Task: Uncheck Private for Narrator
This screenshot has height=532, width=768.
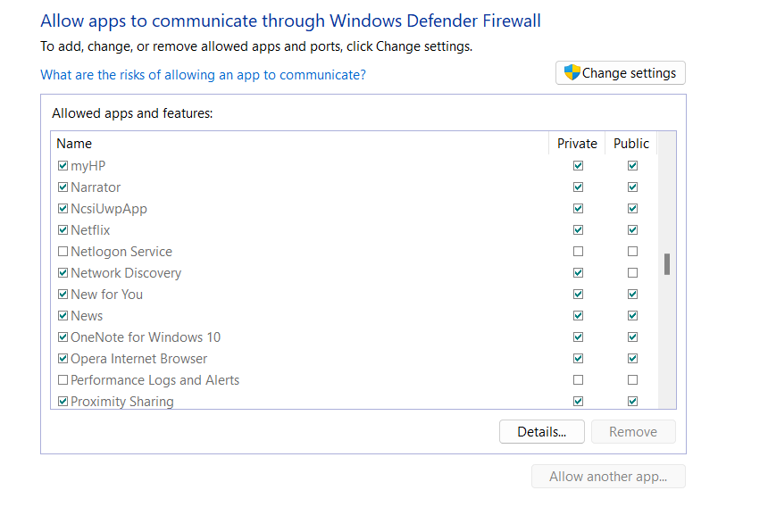Action: coord(578,187)
